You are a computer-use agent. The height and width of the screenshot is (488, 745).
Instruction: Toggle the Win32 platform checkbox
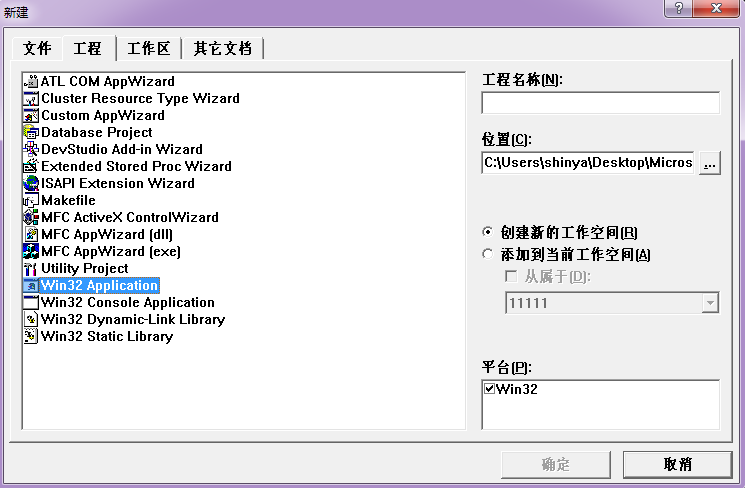click(x=489, y=389)
